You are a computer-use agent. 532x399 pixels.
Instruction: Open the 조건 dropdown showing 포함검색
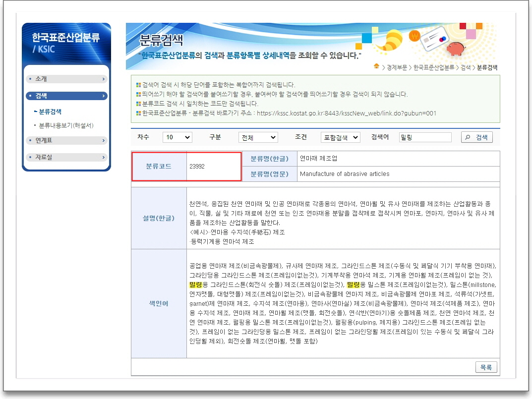click(340, 137)
